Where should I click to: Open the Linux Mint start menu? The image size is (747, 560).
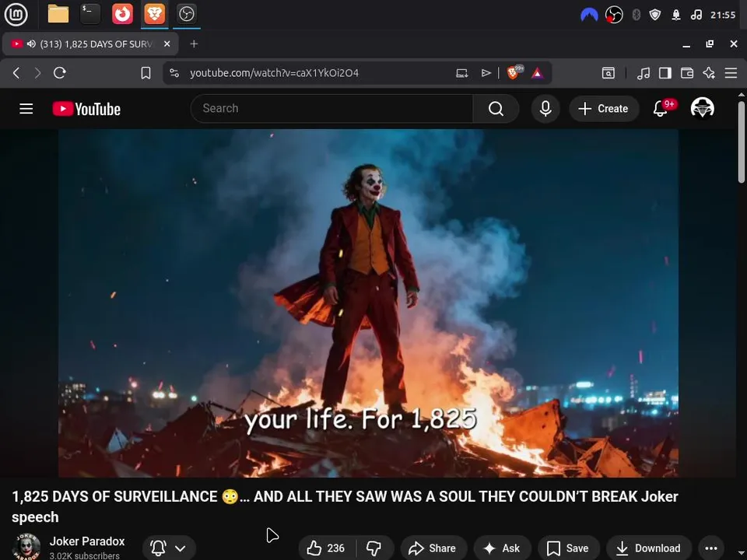point(16,14)
